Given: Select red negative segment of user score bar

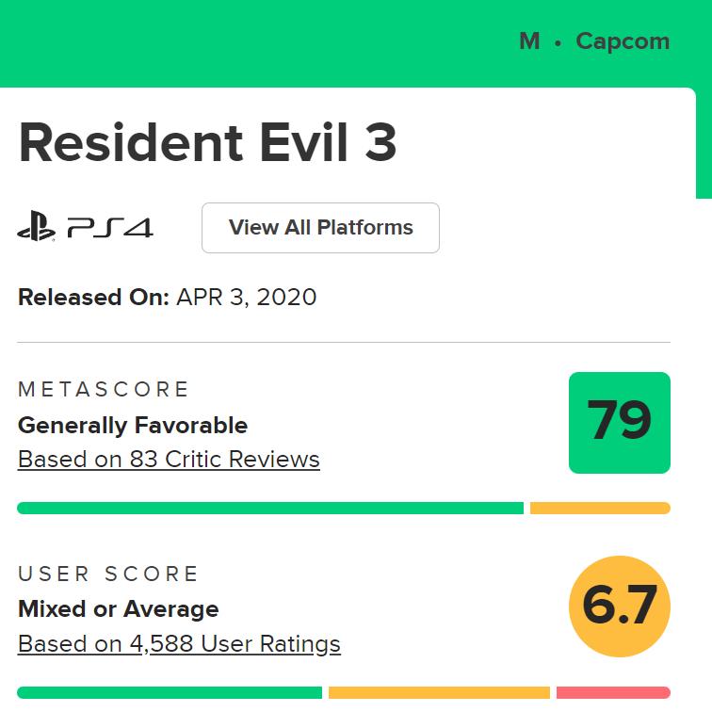Looking at the screenshot, I should point(613,693).
